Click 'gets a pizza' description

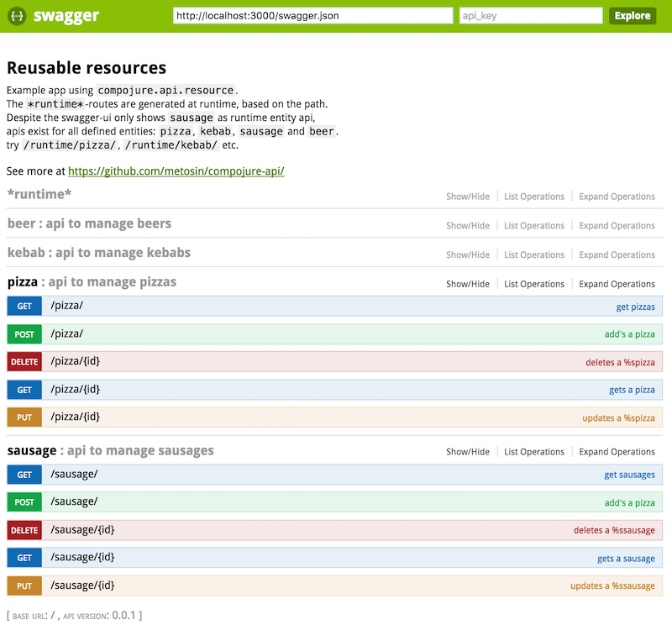coord(632,390)
